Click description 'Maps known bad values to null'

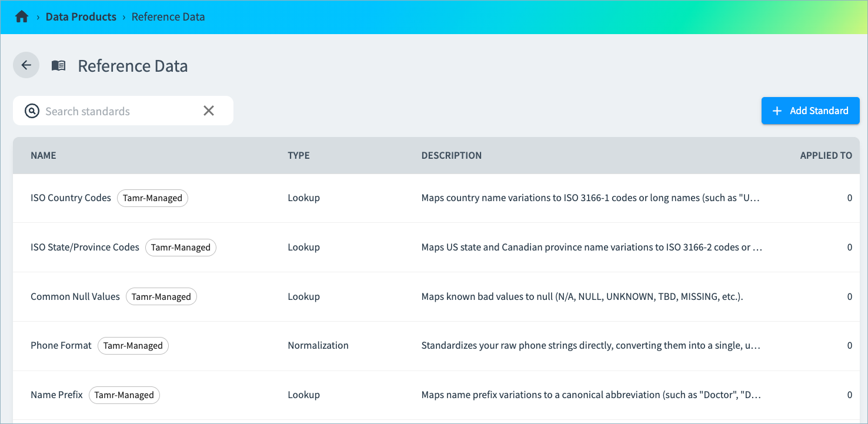(582, 297)
